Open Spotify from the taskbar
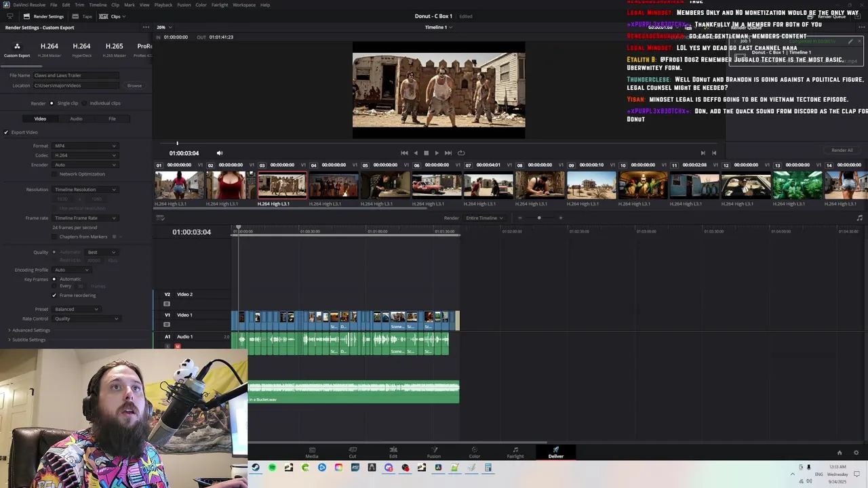 click(272, 468)
